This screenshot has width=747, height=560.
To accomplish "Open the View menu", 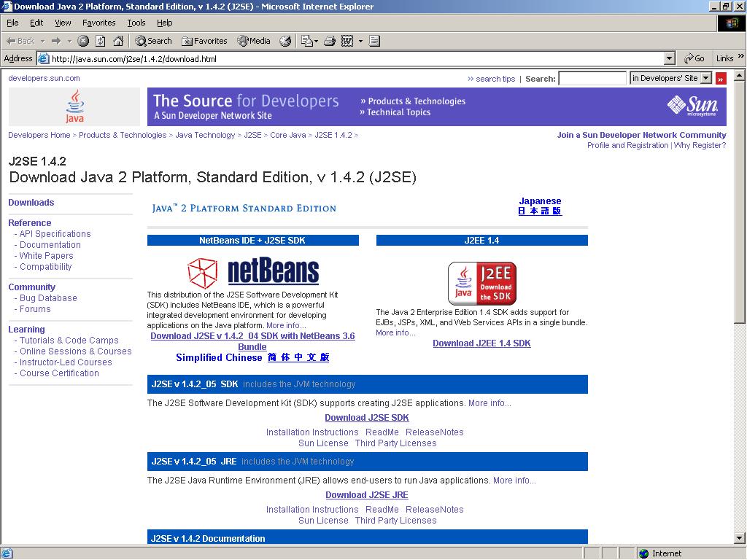I will [63, 23].
